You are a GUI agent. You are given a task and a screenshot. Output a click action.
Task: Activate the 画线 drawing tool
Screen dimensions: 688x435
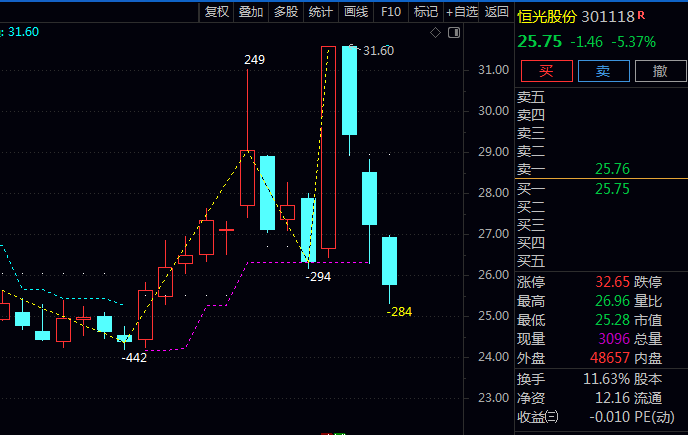point(356,12)
